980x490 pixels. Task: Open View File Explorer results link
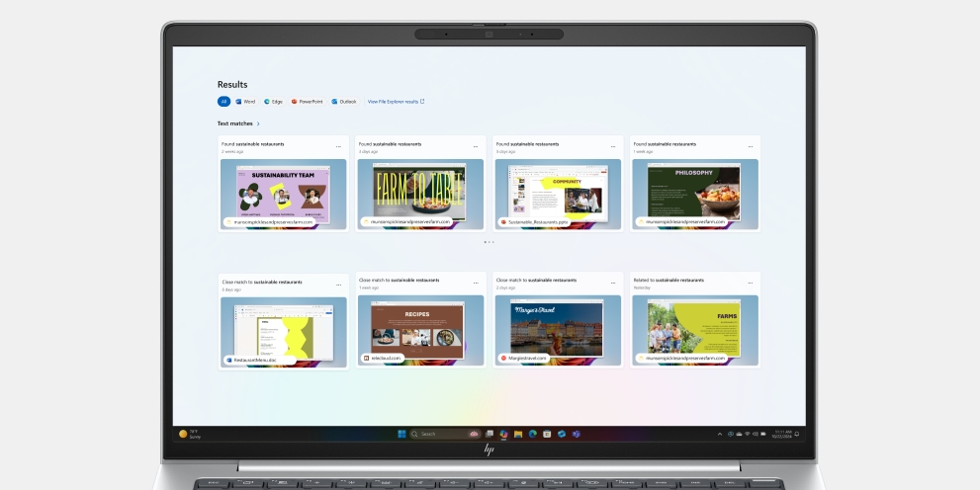(396, 102)
